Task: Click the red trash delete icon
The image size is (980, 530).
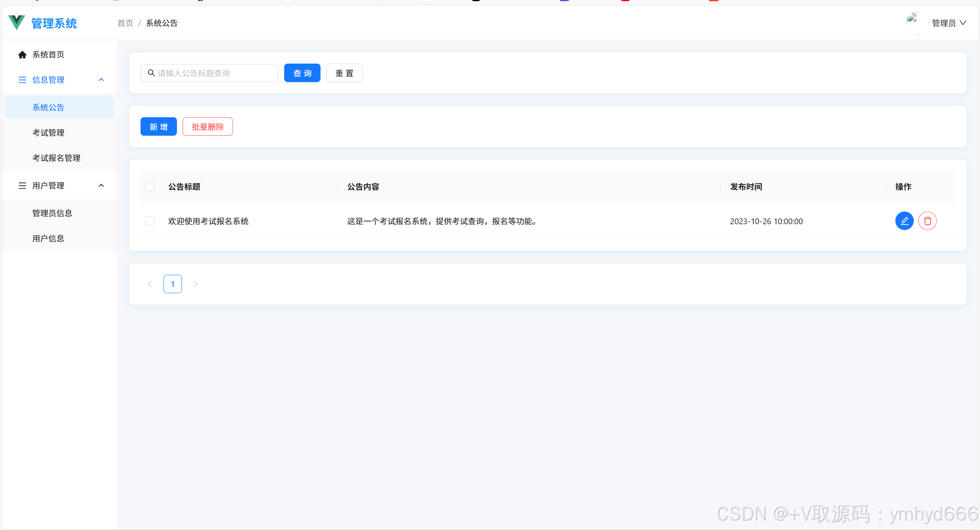Action: pyautogui.click(x=927, y=221)
